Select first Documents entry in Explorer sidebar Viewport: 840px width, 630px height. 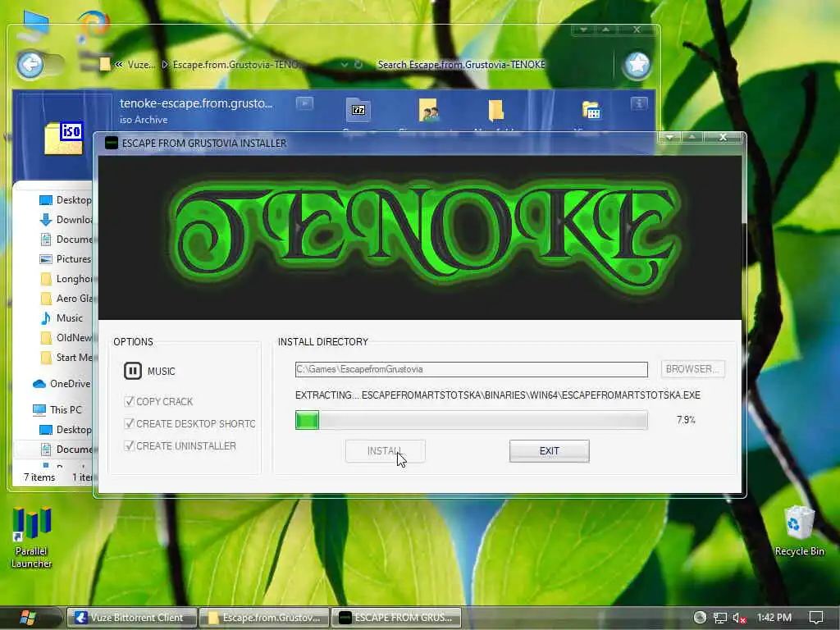pyautogui.click(x=66, y=240)
